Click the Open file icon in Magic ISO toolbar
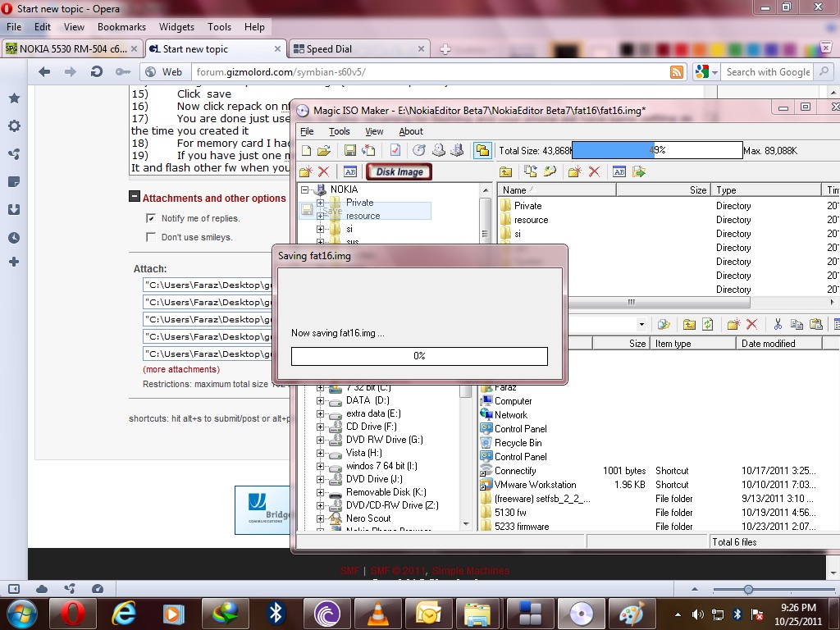 pyautogui.click(x=324, y=151)
